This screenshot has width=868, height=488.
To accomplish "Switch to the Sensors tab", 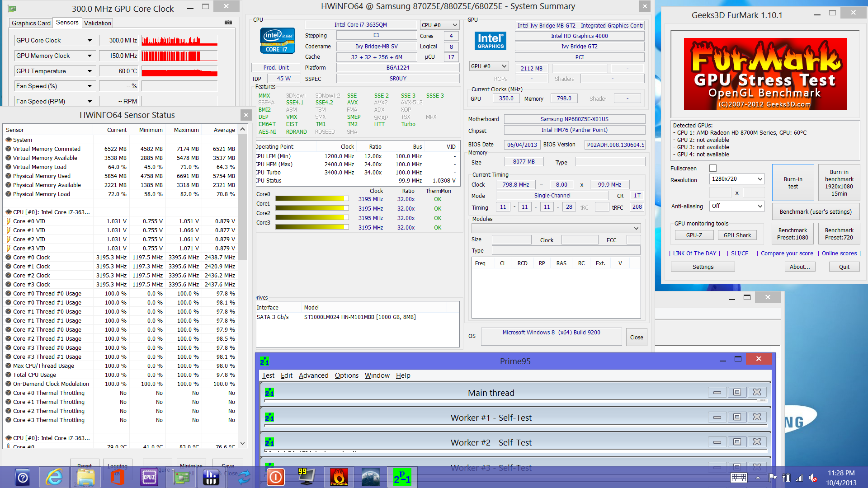I will 67,23.
